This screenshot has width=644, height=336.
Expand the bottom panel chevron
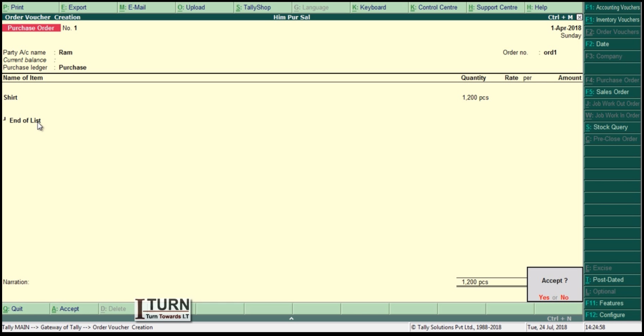pos(291,318)
